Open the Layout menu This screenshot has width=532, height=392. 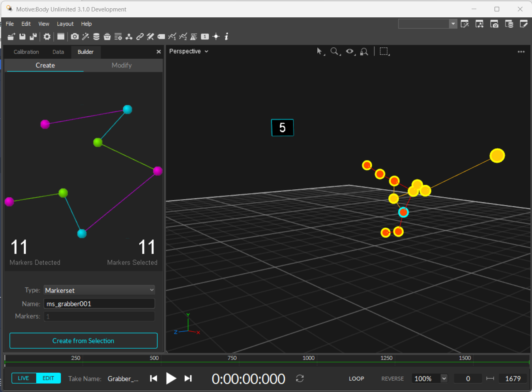(65, 24)
